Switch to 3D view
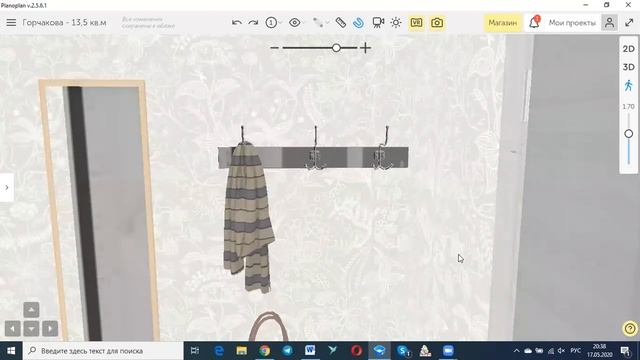 [629, 67]
